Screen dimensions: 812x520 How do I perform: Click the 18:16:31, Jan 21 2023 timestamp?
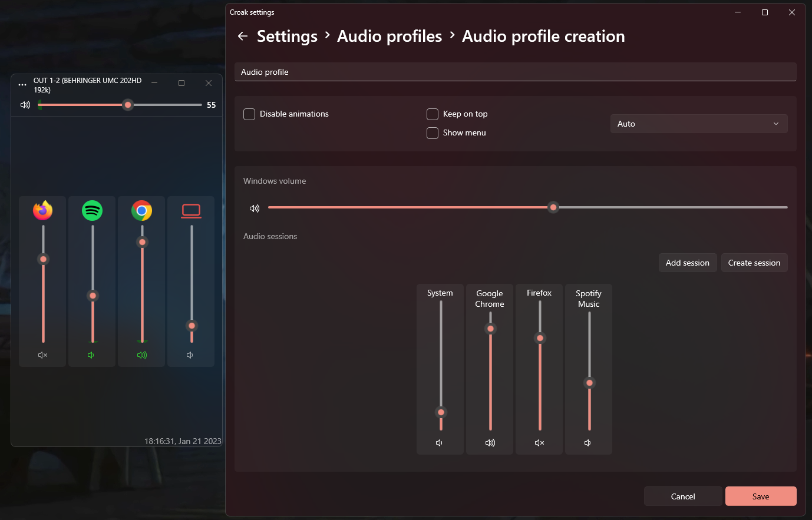(x=183, y=441)
